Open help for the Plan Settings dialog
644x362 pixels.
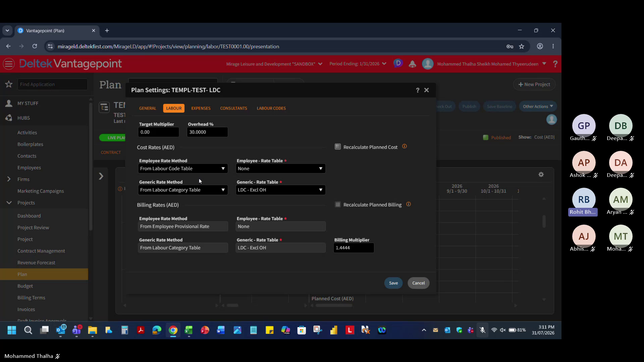[x=418, y=90]
